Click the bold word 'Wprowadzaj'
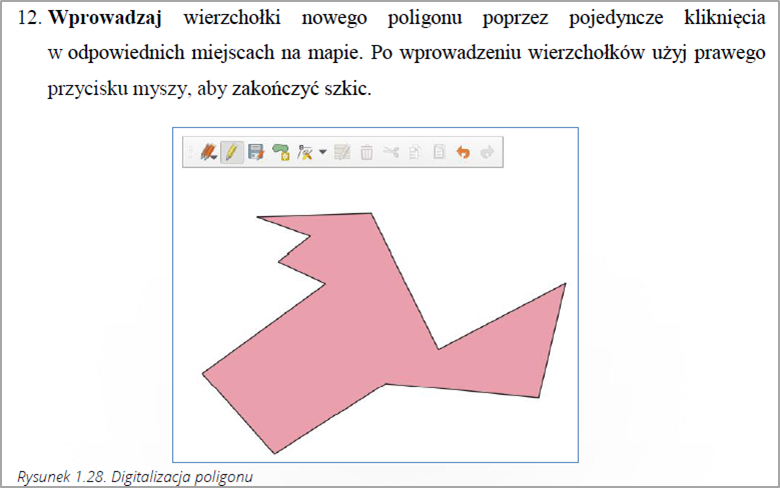 (x=105, y=18)
